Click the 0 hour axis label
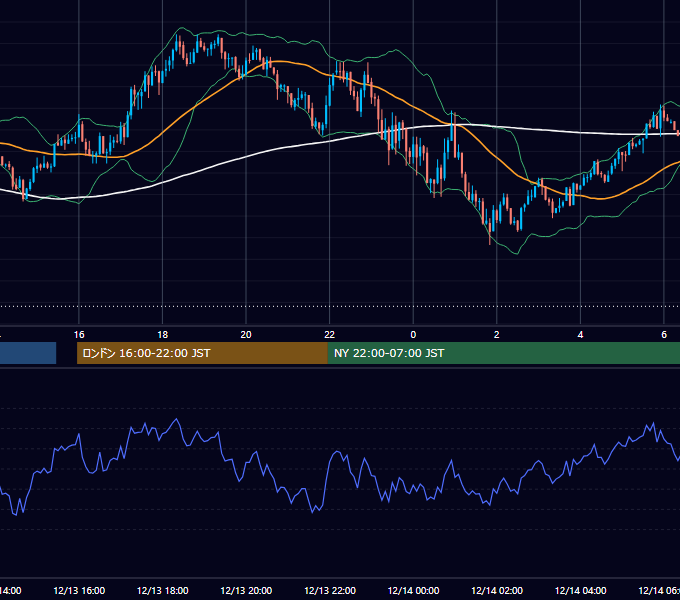Image resolution: width=680 pixels, height=600 pixels. pyautogui.click(x=413, y=334)
